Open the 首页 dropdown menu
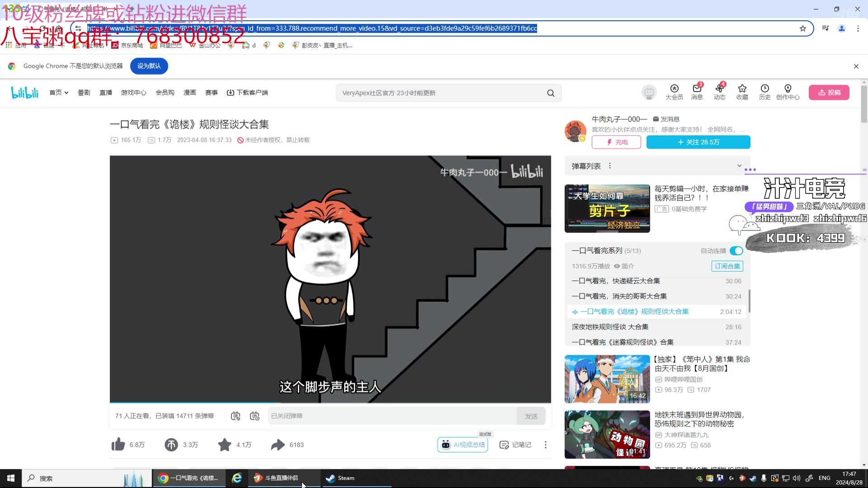868x488 pixels. pos(58,92)
